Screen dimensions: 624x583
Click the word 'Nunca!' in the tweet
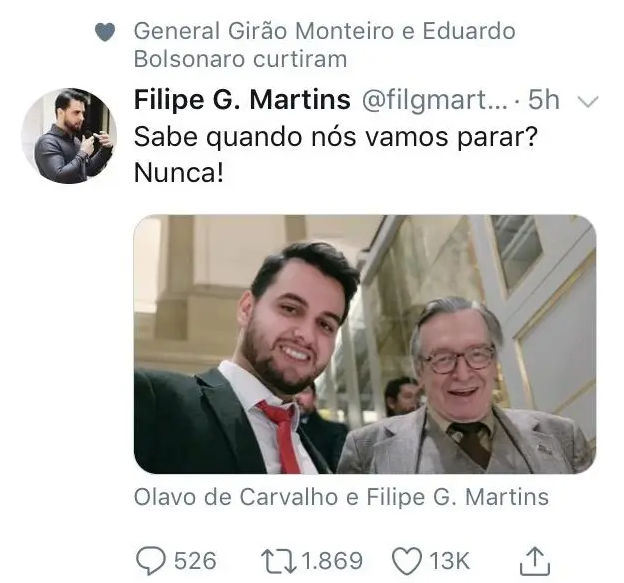pos(179,173)
